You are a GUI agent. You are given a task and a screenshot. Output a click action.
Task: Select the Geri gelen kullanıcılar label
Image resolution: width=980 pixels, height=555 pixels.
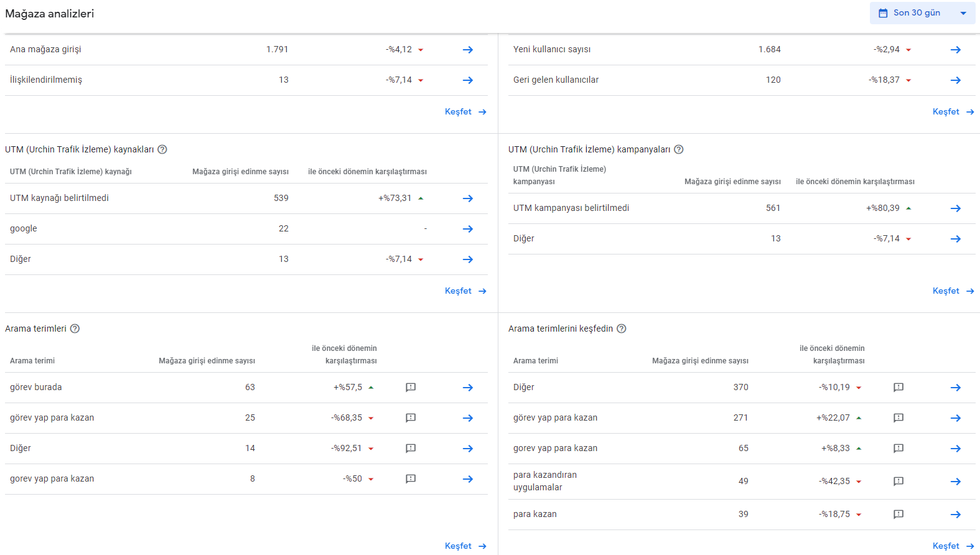click(556, 80)
